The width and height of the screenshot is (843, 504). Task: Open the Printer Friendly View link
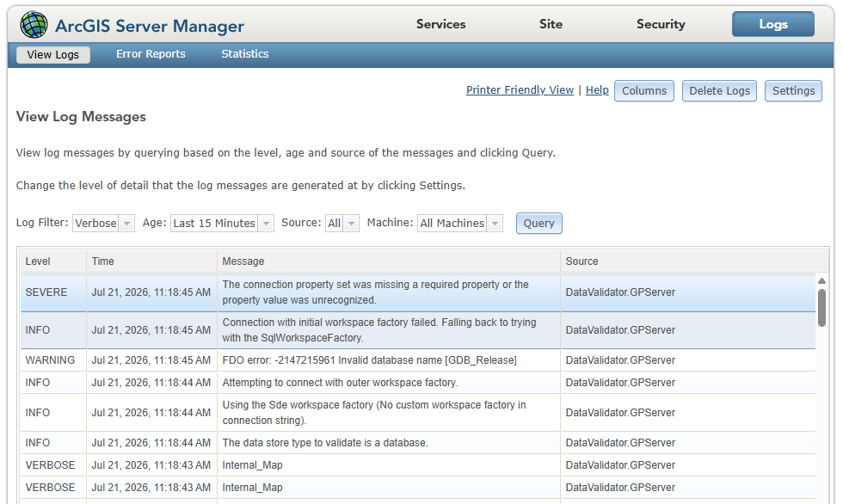[x=520, y=90]
